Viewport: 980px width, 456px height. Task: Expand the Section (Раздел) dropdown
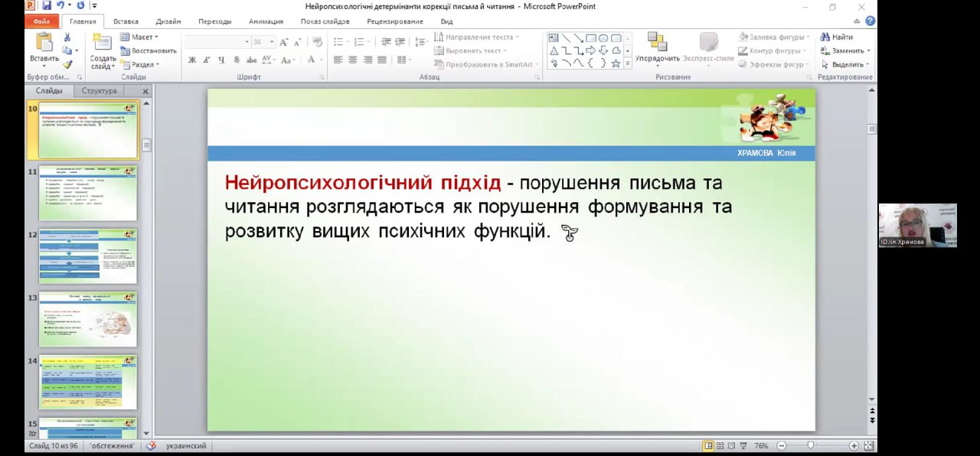139,64
